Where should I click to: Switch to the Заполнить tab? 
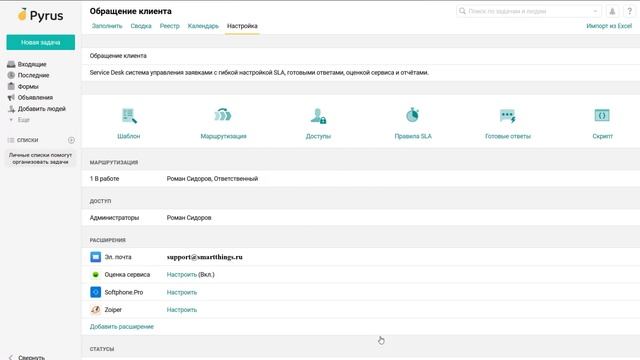pos(107,26)
